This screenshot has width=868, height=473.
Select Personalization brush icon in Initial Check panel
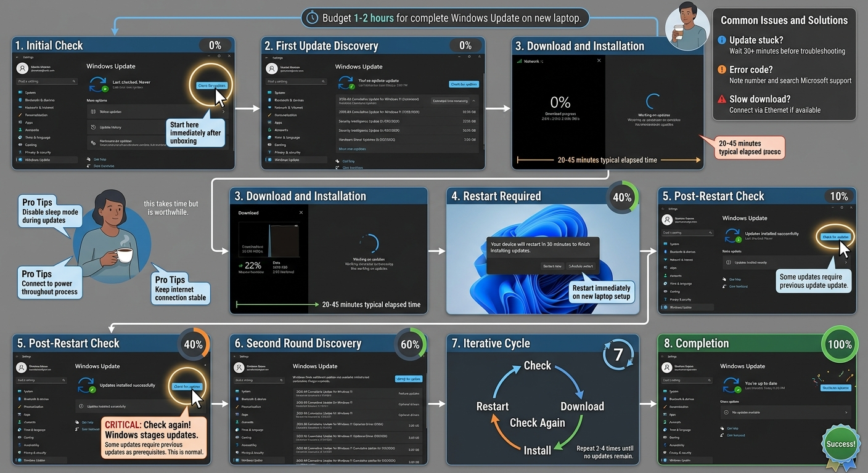pyautogui.click(x=20, y=115)
